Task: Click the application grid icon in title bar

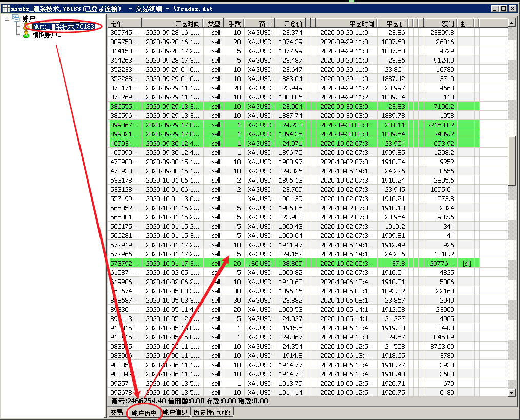Action: point(6,9)
